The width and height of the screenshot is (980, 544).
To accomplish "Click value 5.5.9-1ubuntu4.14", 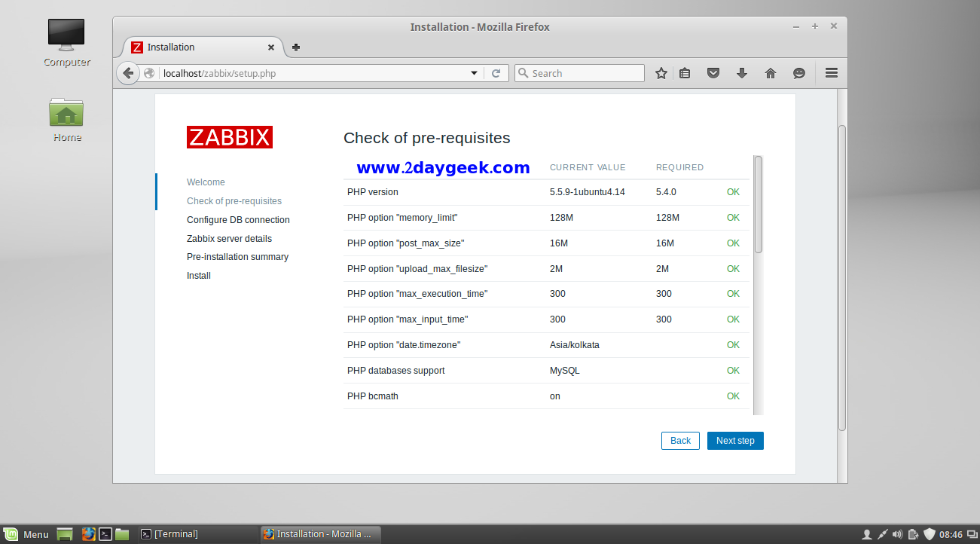I will [x=587, y=192].
